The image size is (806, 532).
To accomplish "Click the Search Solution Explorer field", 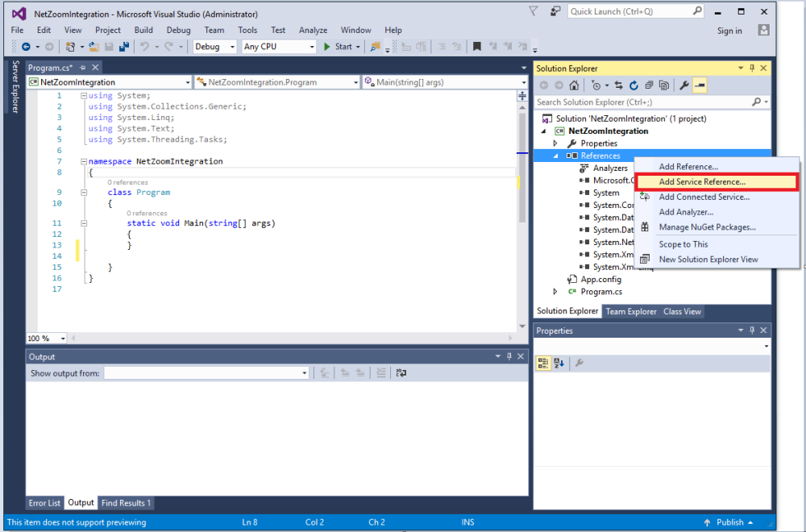I will pyautogui.click(x=652, y=102).
